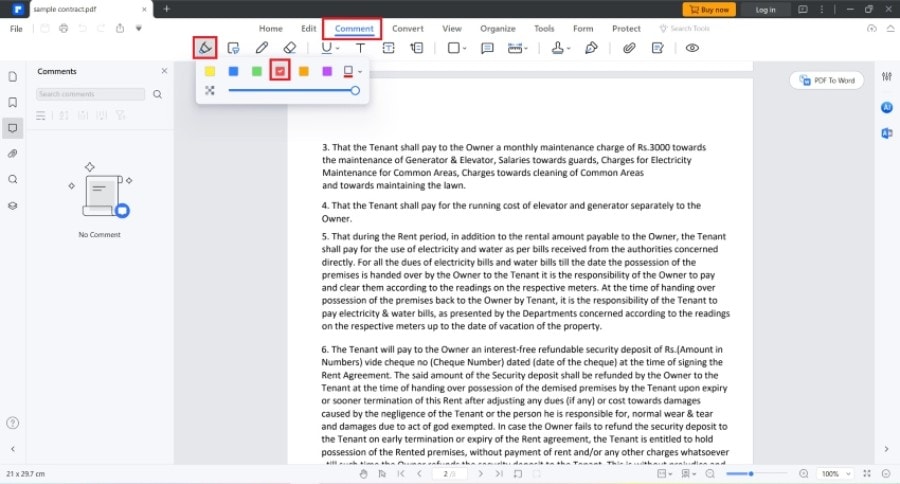Adjust the highlight opacity slider
The width and height of the screenshot is (900, 484).
pyautogui.click(x=294, y=91)
